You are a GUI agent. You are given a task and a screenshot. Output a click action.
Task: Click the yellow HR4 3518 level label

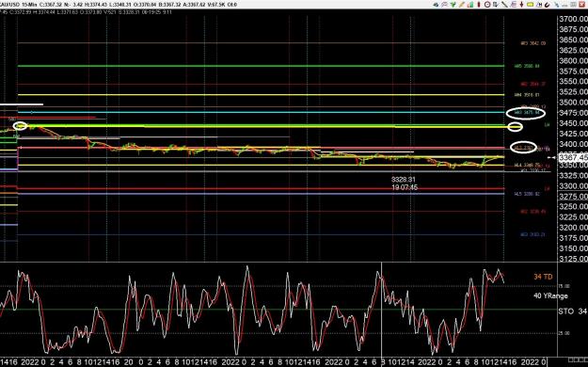(527, 95)
